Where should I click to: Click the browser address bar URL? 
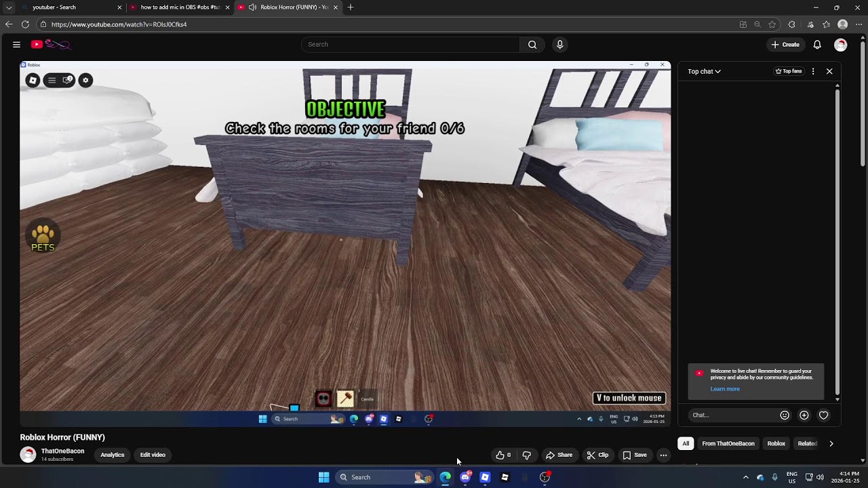[x=119, y=24]
